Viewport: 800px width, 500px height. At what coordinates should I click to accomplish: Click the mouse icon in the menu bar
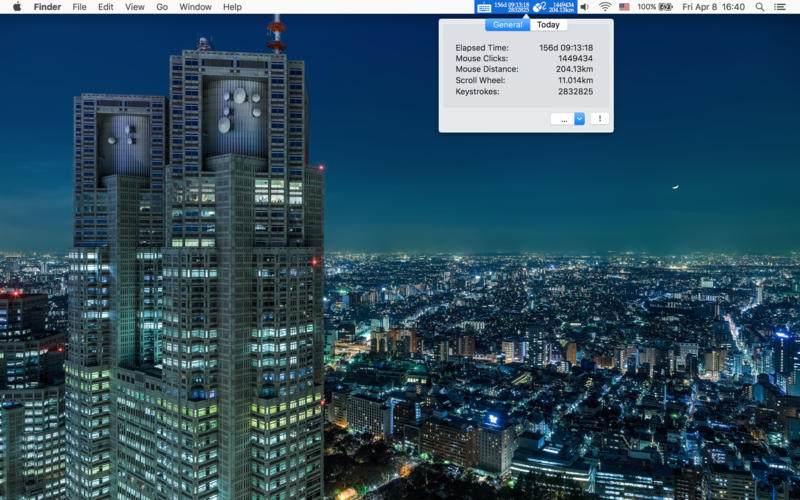(539, 7)
